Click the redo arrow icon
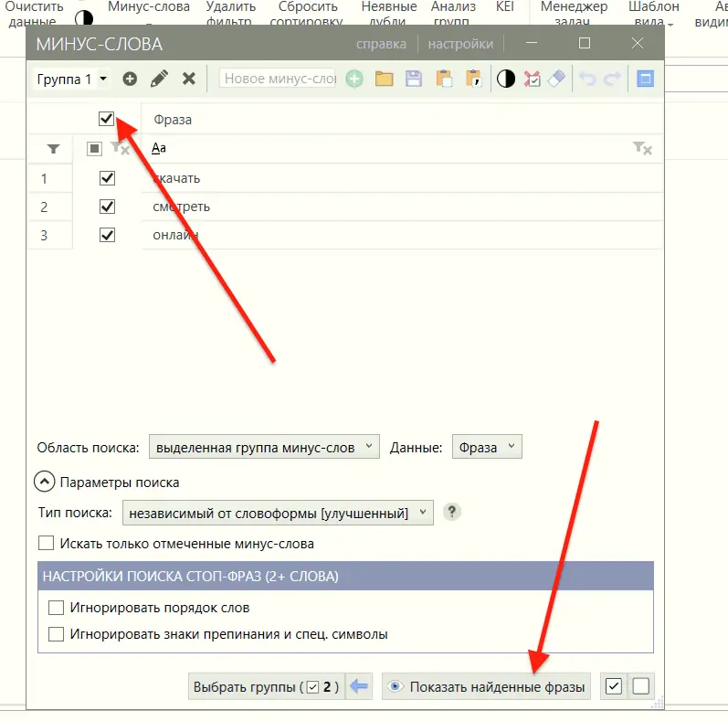 pos(612,79)
